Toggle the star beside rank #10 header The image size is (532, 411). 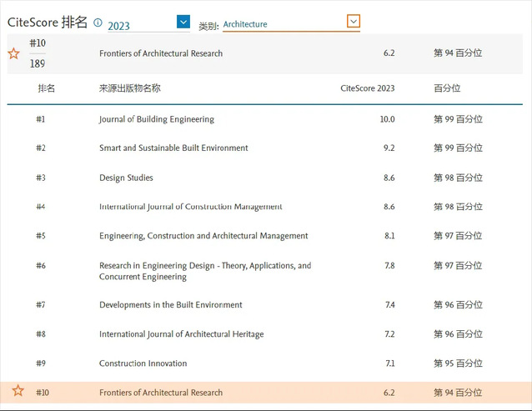tap(13, 53)
